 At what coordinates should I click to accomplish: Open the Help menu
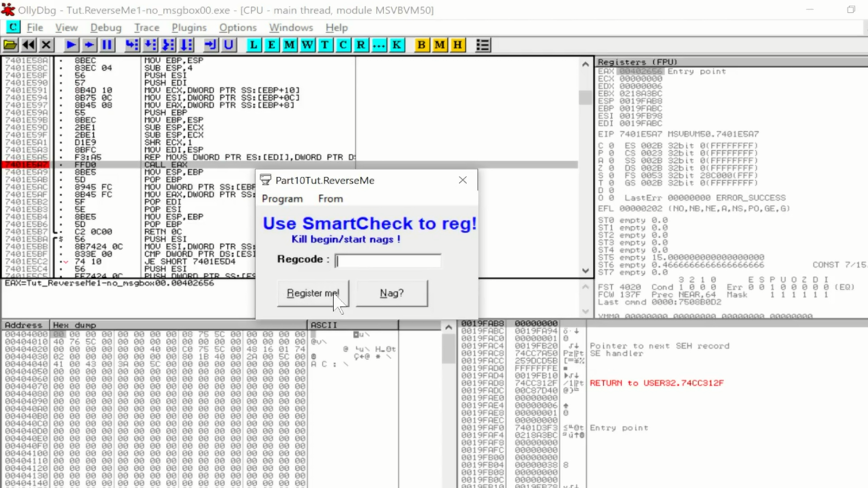click(x=337, y=28)
